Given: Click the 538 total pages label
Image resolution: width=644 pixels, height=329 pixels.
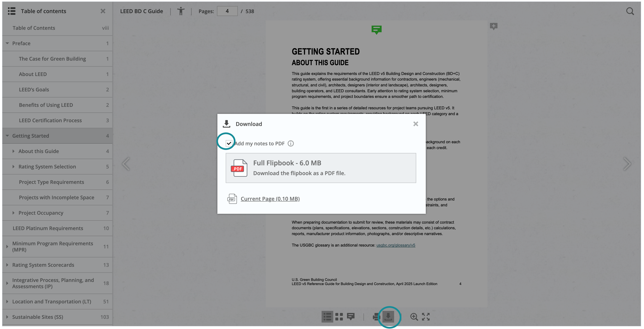Looking at the screenshot, I should 249,11.
